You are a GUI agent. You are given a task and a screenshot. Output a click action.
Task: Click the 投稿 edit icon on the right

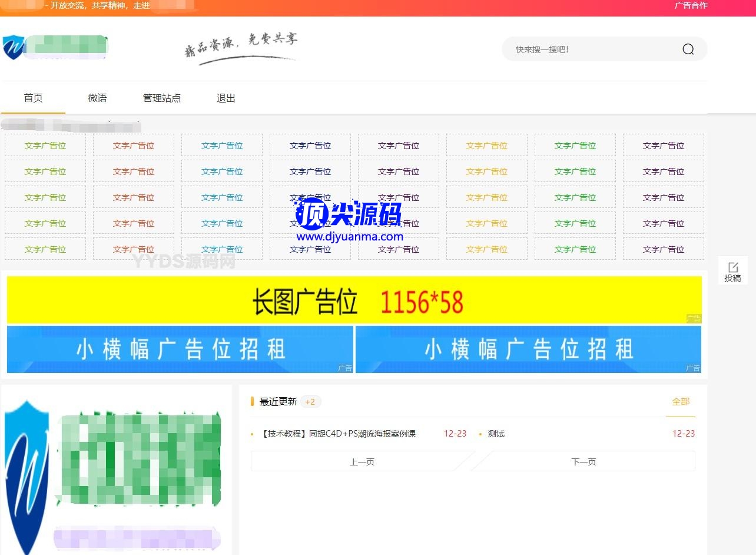point(732,267)
